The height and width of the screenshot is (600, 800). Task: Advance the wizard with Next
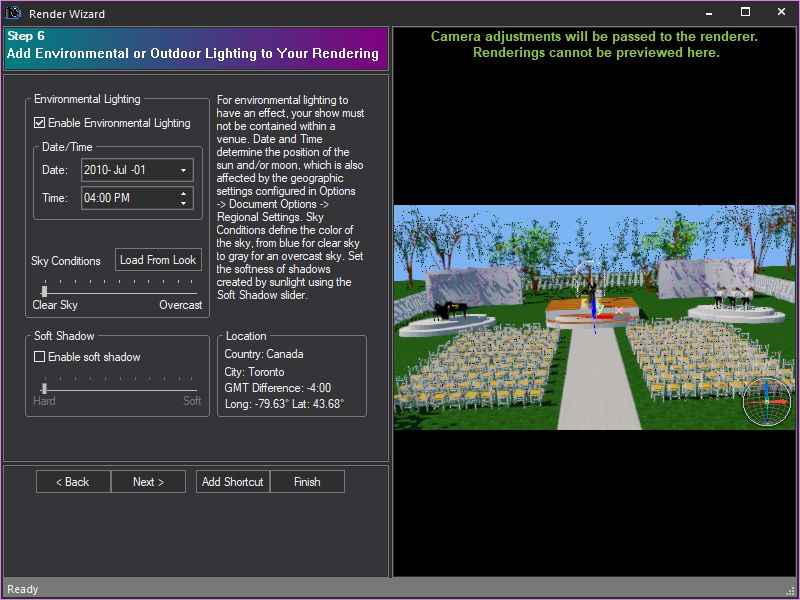(x=148, y=481)
